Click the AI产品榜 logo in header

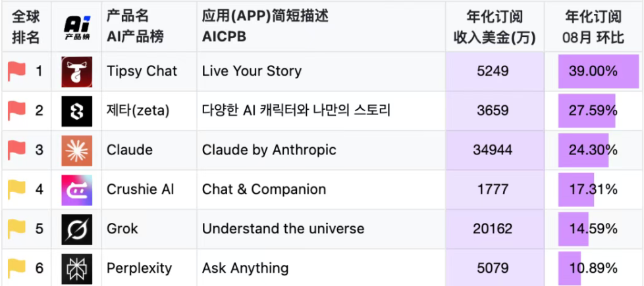pyautogui.click(x=77, y=27)
